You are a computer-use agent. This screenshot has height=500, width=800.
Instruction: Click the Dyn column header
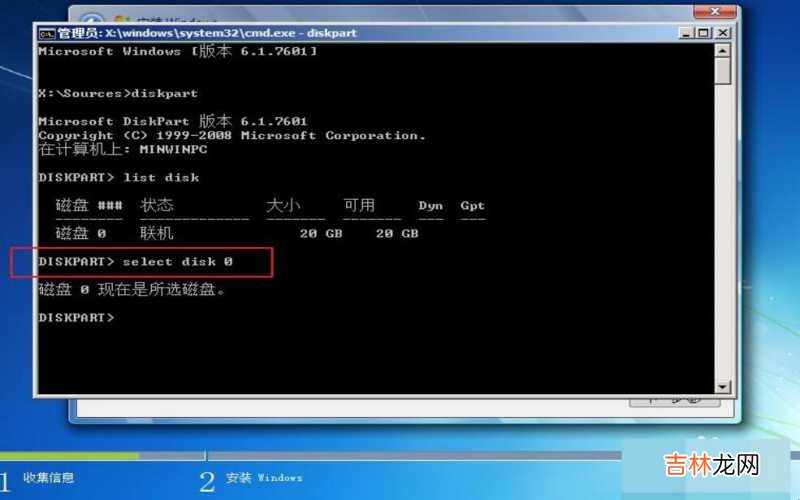pyautogui.click(x=431, y=206)
